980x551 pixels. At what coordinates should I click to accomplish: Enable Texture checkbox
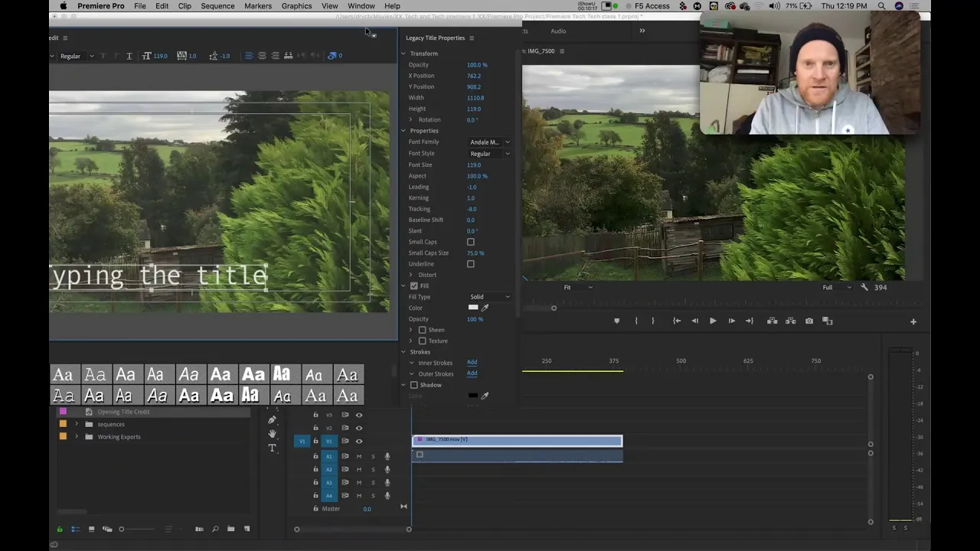(422, 341)
